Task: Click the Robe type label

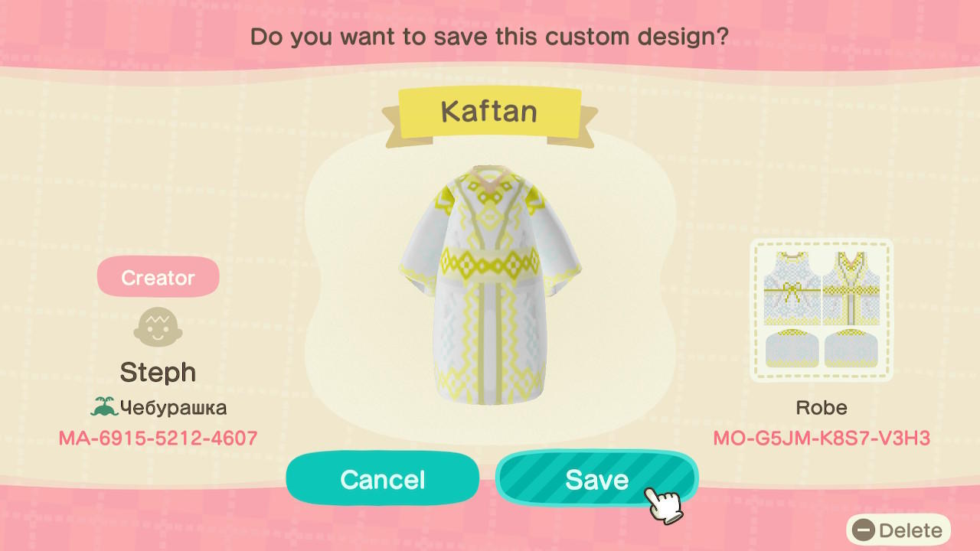Action: point(822,408)
